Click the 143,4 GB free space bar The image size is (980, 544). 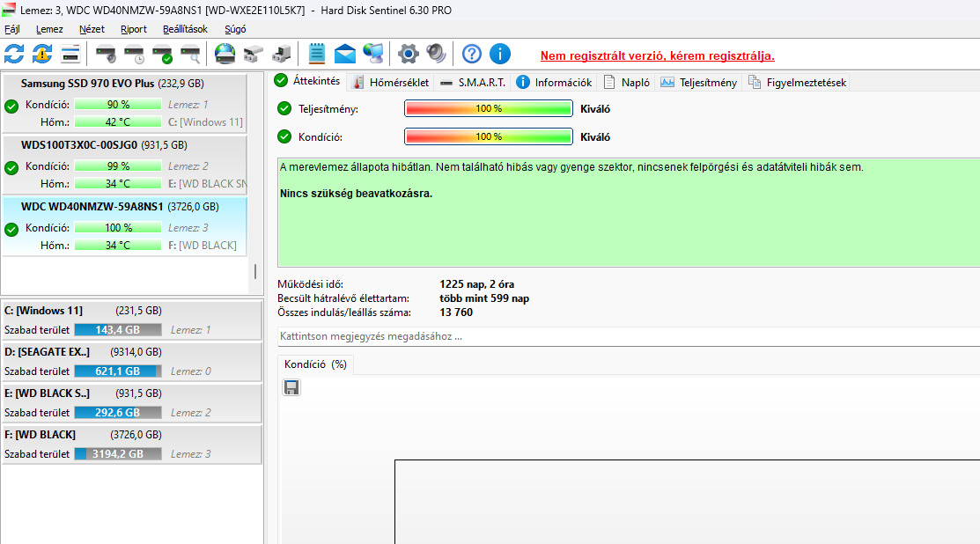pos(117,330)
